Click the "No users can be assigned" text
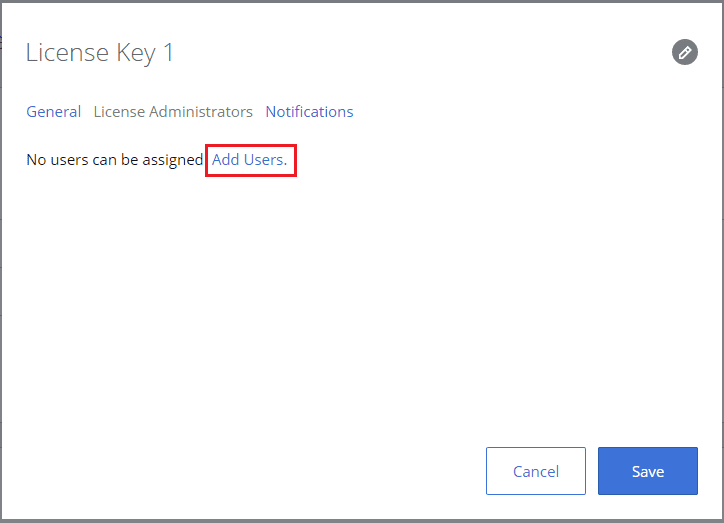Viewport: 724px width, 523px height. point(115,160)
